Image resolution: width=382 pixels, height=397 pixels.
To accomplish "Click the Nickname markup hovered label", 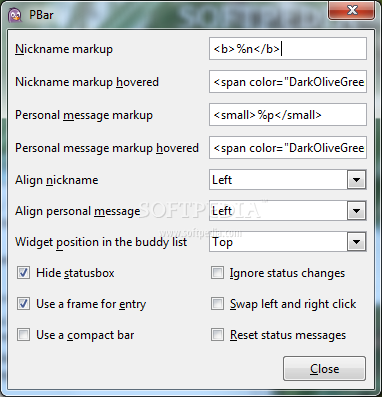I will tap(87, 82).
